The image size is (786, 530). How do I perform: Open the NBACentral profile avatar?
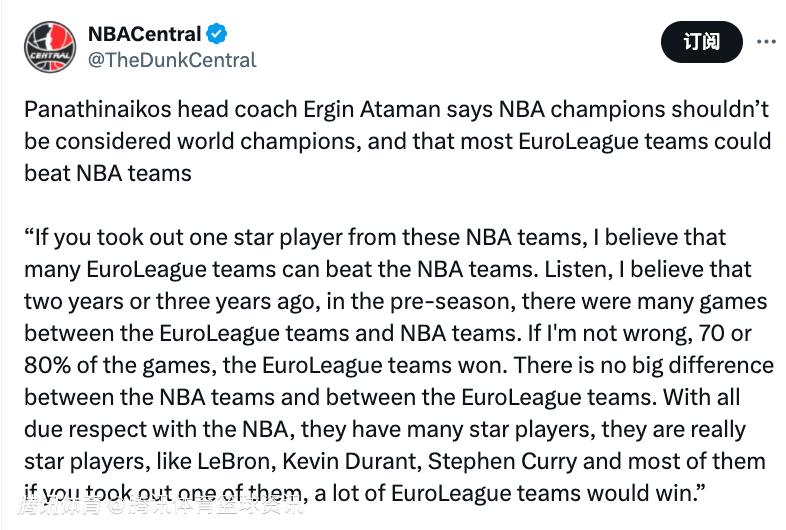[50, 47]
